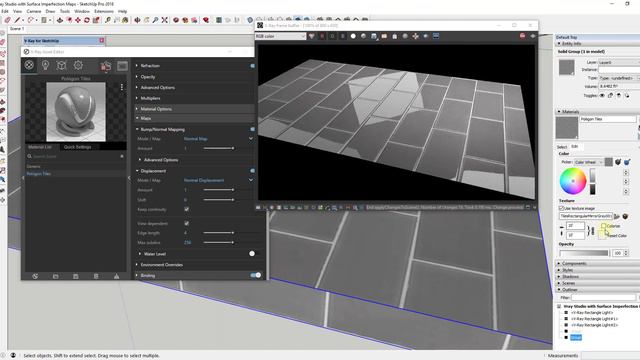This screenshot has height=360, width=640.
Task: Toggle the View dependent checkbox
Action: [187, 224]
